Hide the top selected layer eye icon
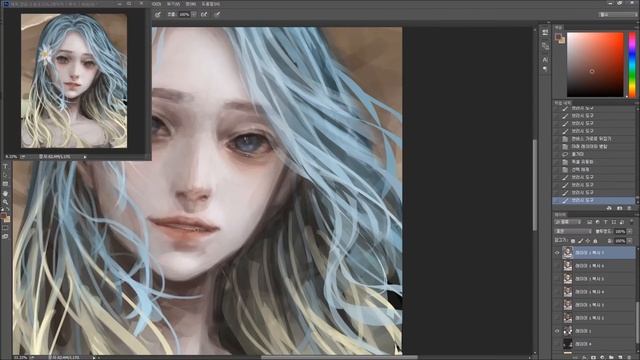Screen dimensions: 640x360 [x=557, y=253]
